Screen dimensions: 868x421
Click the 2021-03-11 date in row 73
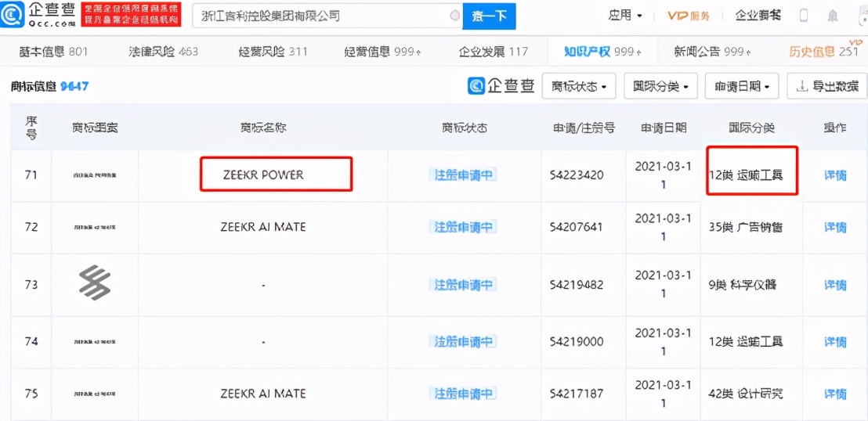point(664,284)
